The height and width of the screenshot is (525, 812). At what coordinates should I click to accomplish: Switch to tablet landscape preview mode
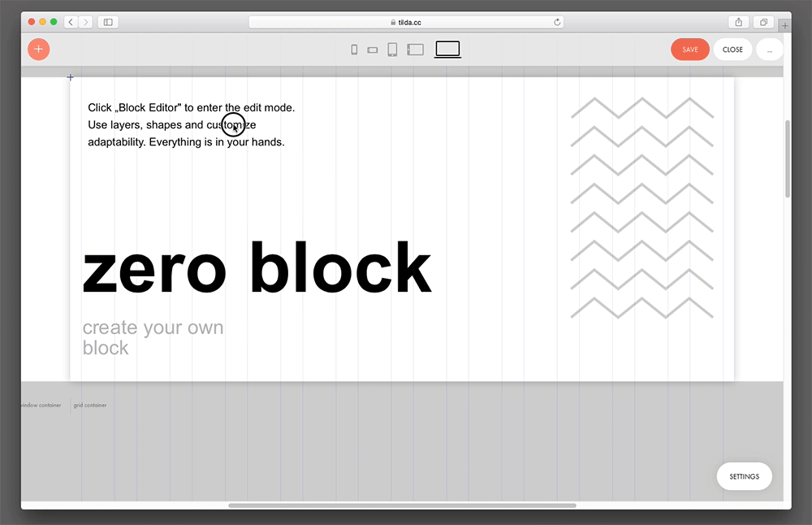point(415,49)
